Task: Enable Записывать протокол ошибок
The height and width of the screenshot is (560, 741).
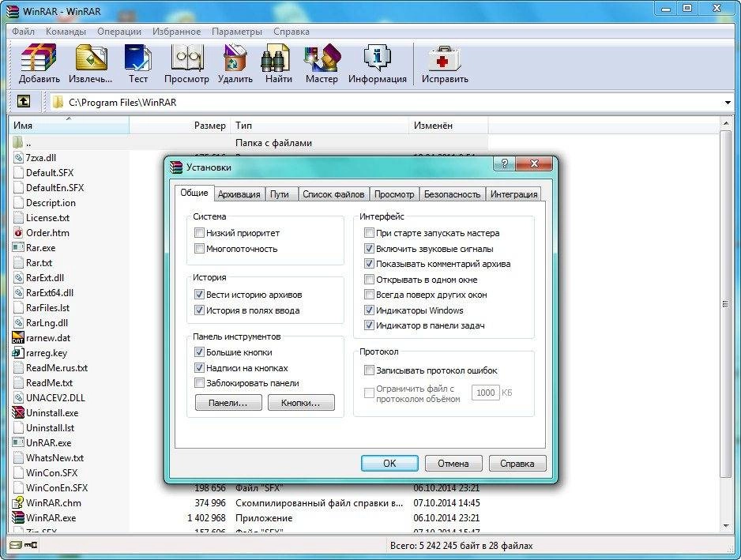Action: coord(369,370)
